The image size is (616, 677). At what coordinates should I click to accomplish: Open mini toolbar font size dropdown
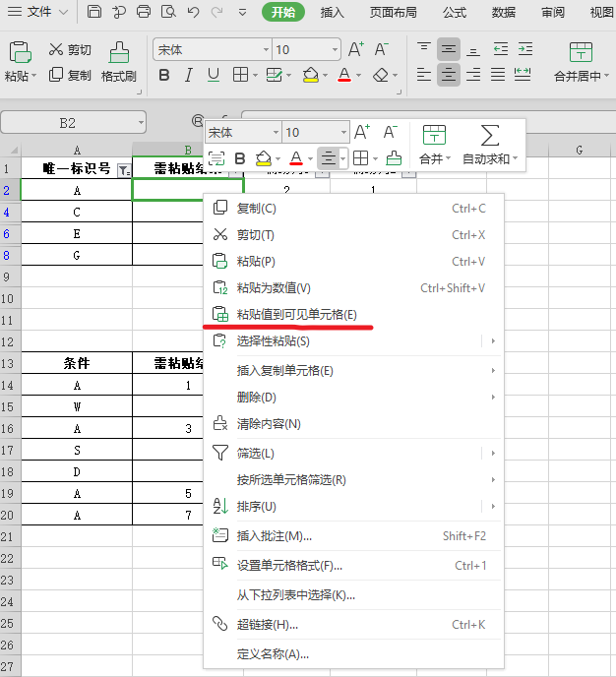pos(343,133)
